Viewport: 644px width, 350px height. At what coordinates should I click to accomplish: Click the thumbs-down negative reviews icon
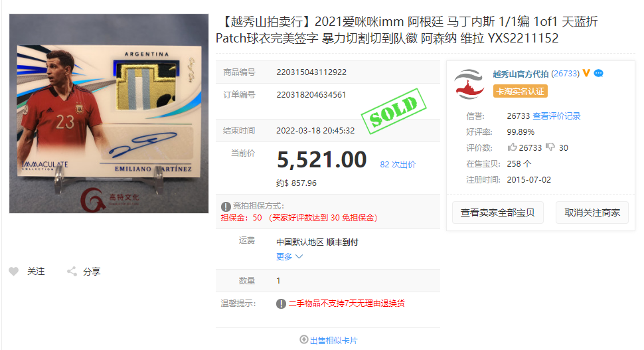tap(550, 147)
